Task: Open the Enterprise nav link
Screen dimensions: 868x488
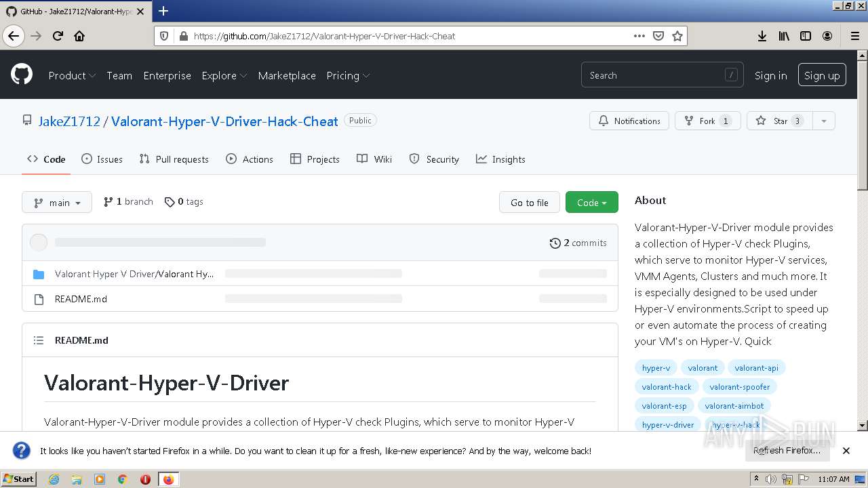Action: (167, 75)
